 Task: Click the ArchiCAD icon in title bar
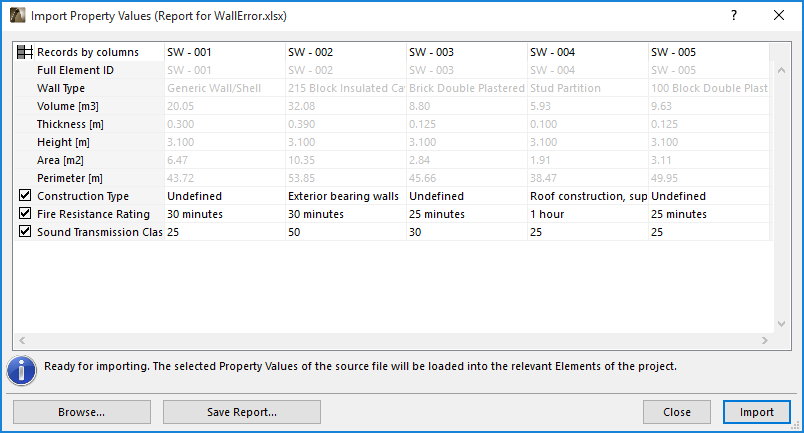[17, 16]
